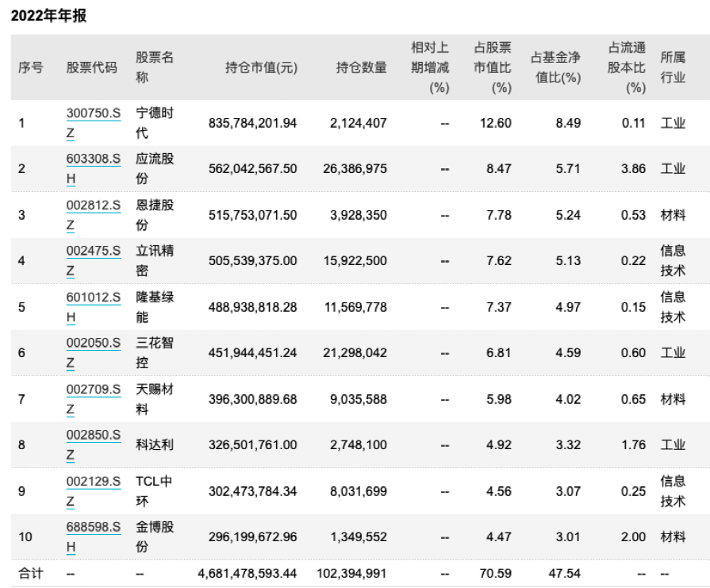Screen dimensions: 710x588
Task: Select stock name 宁德时代
Action: point(155,123)
